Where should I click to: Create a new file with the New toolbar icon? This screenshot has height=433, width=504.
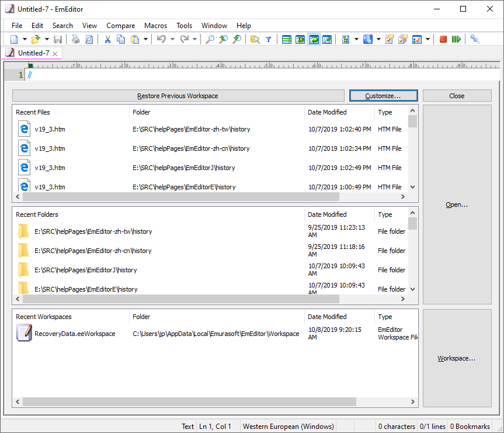(14, 39)
